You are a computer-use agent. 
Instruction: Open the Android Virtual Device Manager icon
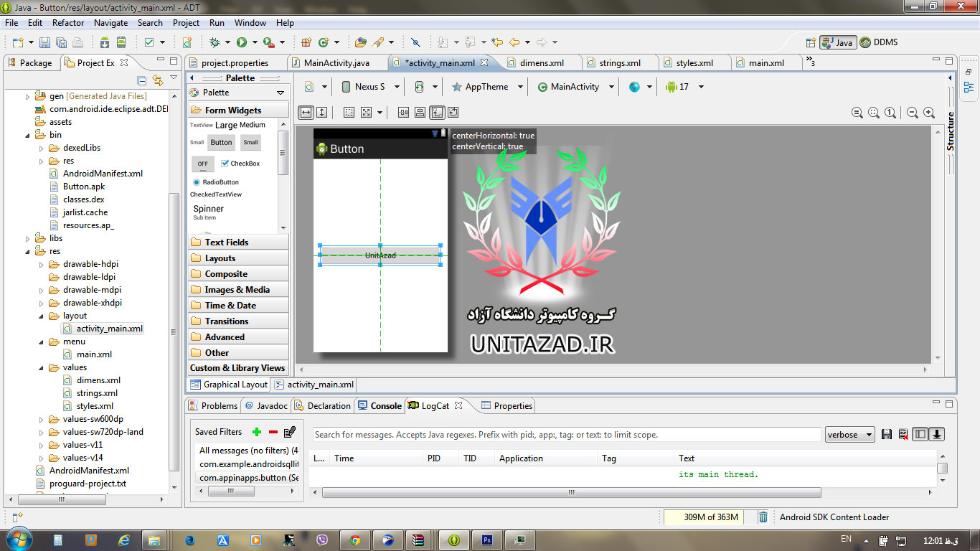pos(121,42)
